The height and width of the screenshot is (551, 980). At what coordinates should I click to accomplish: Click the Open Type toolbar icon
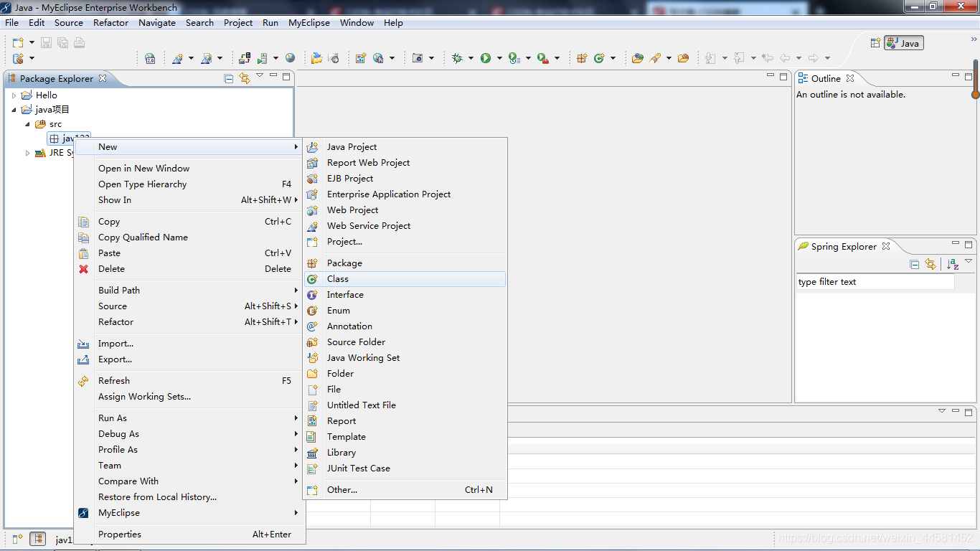click(637, 58)
